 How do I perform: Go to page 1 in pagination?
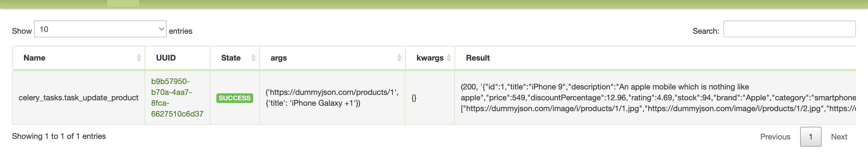point(810,137)
